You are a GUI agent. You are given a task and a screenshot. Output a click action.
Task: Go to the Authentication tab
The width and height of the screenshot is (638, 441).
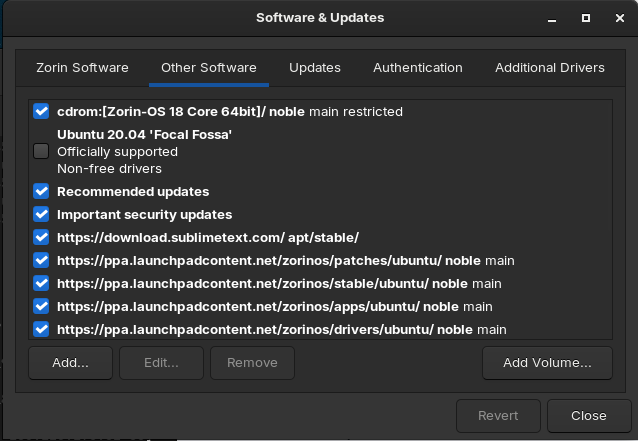418,68
